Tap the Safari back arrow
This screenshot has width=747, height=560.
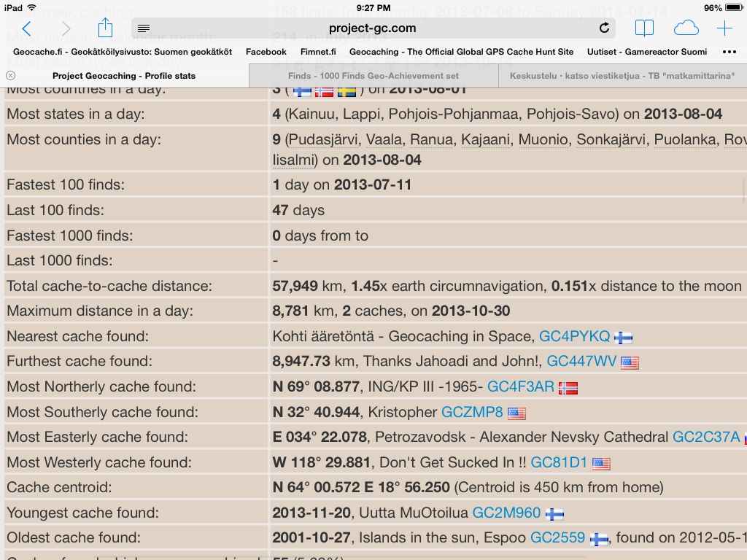[27, 28]
